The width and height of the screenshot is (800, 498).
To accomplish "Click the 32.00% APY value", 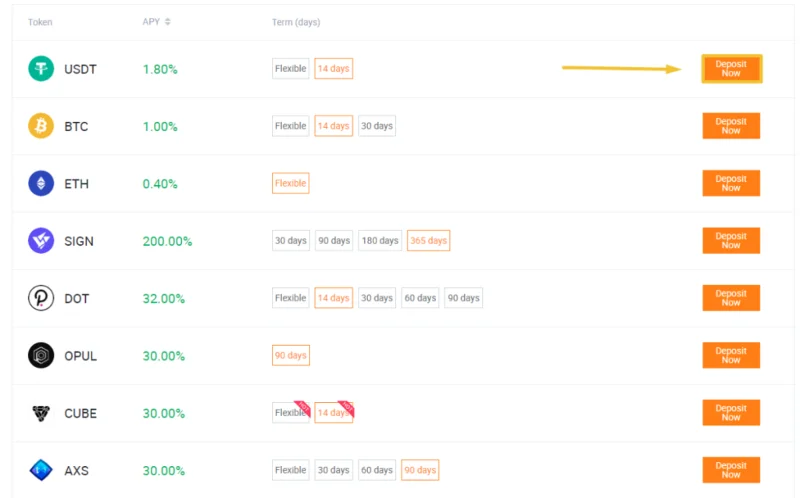I will pos(163,298).
